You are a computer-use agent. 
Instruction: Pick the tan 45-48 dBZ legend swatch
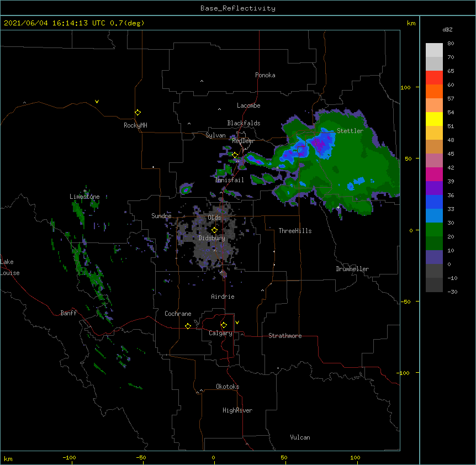[x=434, y=146]
